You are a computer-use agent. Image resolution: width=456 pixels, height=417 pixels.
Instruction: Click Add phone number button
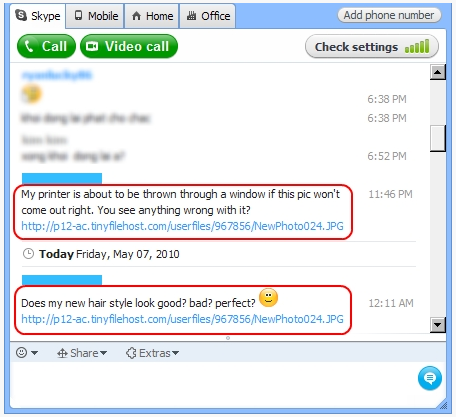tap(389, 15)
